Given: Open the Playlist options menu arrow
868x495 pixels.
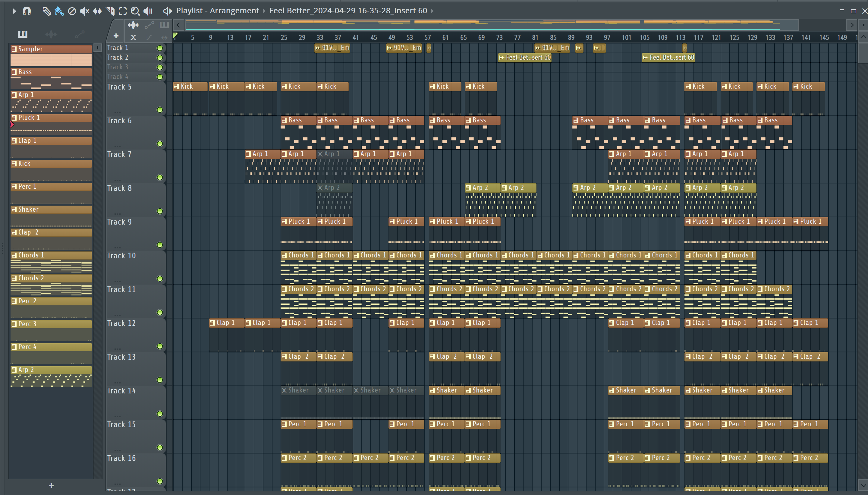Looking at the screenshot, I should 14,11.
